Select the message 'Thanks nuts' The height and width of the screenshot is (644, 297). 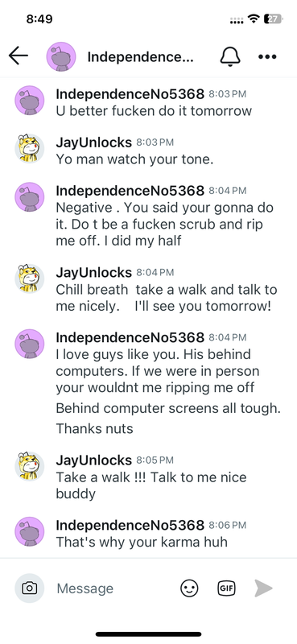94,429
